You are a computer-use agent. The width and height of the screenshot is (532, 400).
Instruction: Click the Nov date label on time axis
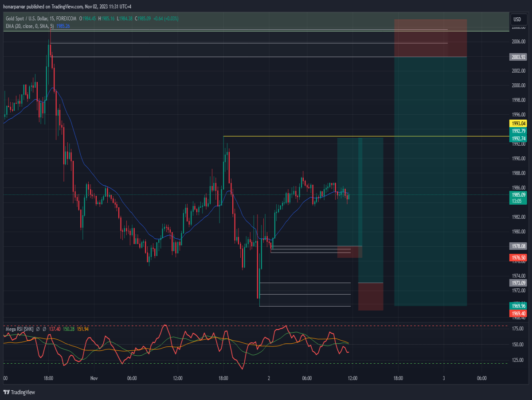pyautogui.click(x=94, y=378)
